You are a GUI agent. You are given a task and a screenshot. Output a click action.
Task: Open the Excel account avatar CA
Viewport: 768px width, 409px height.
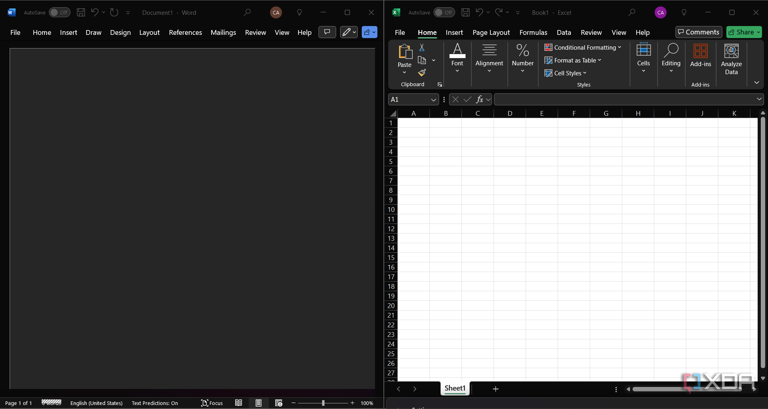tap(660, 13)
